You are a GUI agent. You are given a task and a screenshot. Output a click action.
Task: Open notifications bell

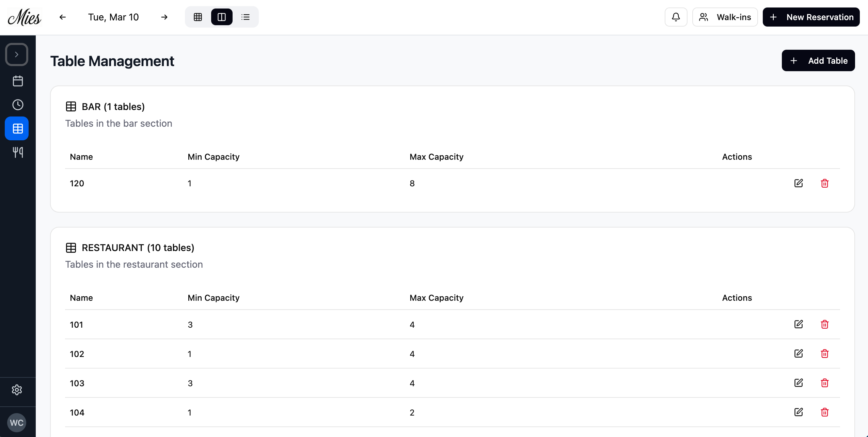[x=676, y=17]
